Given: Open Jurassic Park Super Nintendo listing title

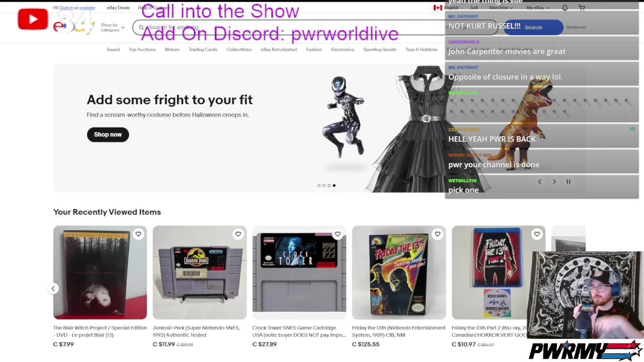Looking at the screenshot, I should [x=196, y=331].
